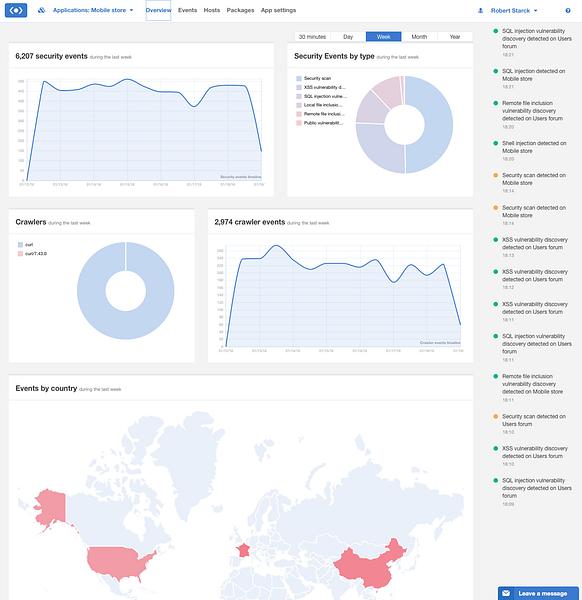The width and height of the screenshot is (582, 600).
Task: Toggle the curl legend entry in Crawlers
Action: 26,245
